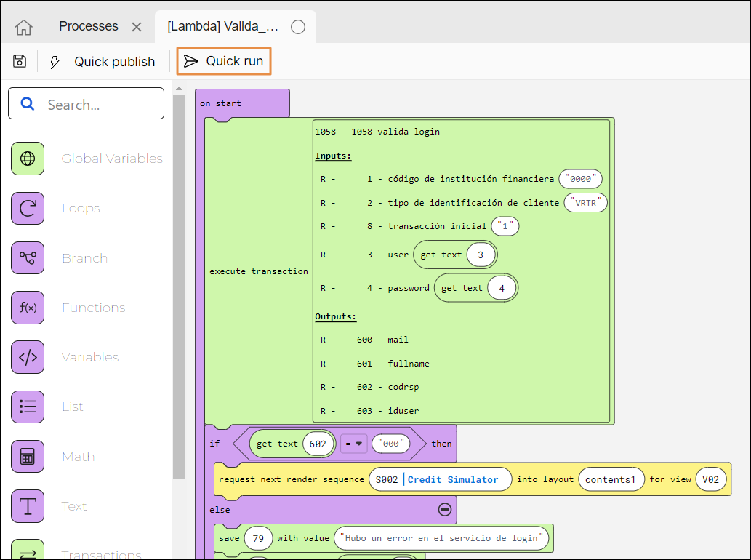Collapse the else block with minus icon
751x560 pixels.
445,510
